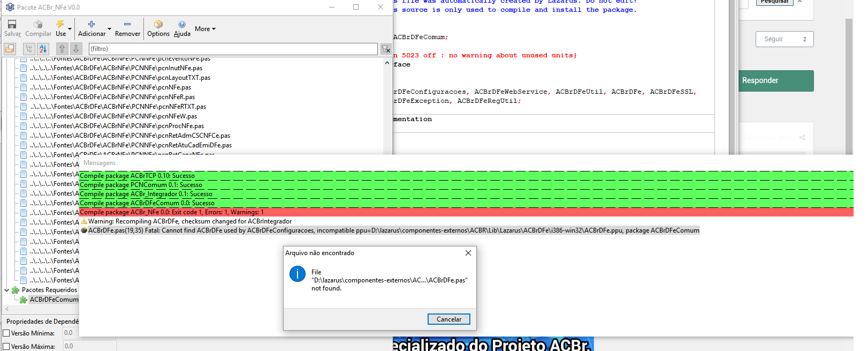This screenshot has height=351, width=868.
Task: Click the file icon of pcnNFe.pas
Action: (24, 87)
